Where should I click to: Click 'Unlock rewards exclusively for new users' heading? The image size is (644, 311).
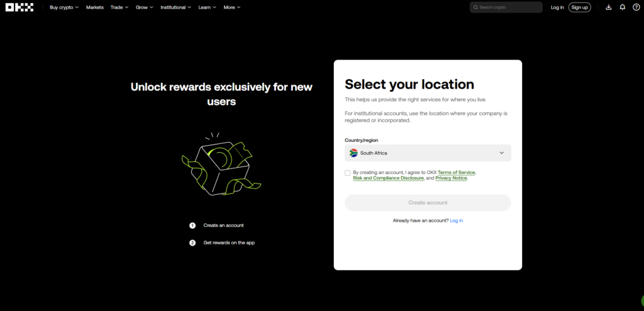click(x=221, y=94)
